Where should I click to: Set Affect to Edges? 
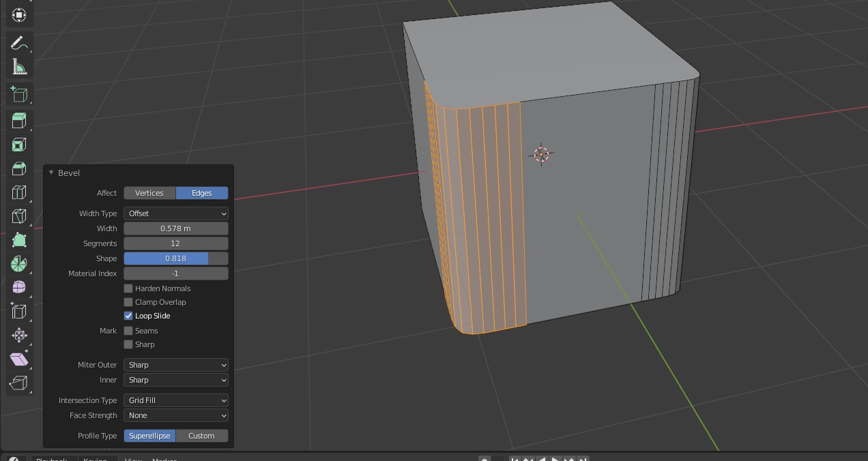click(202, 193)
